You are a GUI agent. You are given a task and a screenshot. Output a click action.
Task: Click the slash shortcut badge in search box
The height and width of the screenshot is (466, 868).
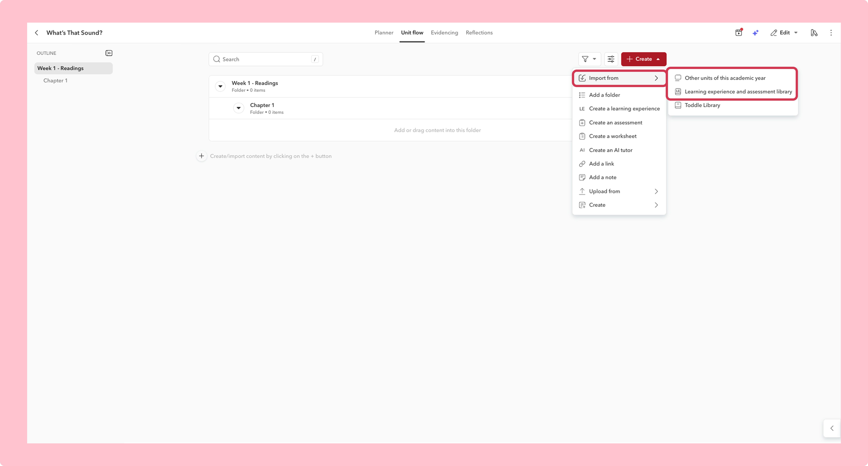point(315,59)
